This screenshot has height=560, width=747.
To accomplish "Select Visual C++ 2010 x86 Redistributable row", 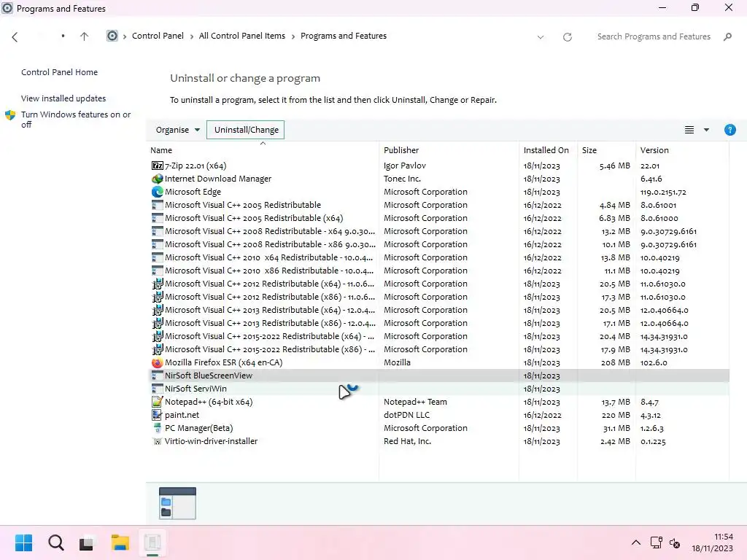I will [438, 271].
